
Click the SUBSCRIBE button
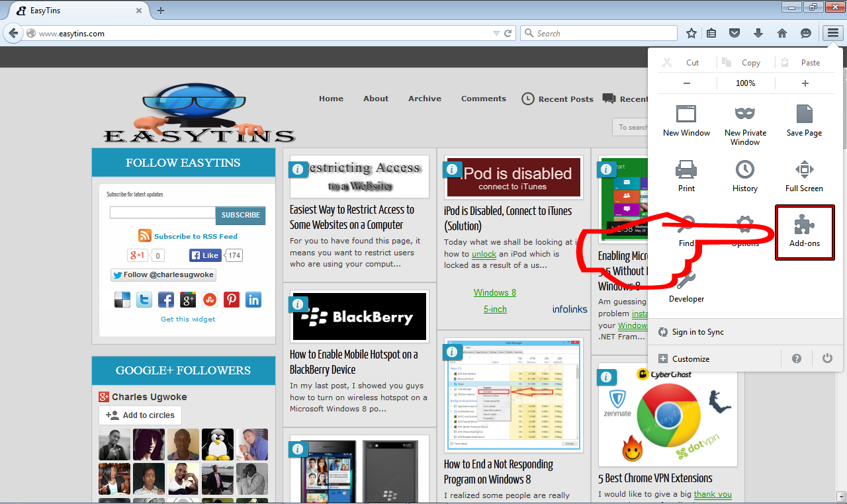[x=241, y=215]
